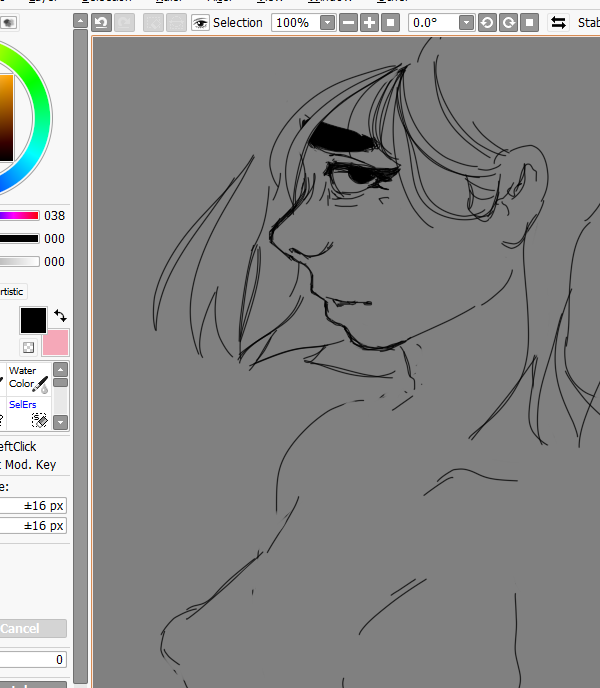Click the Invert Selection toolbar icon
The height and width of the screenshot is (688, 600).
tap(176, 22)
